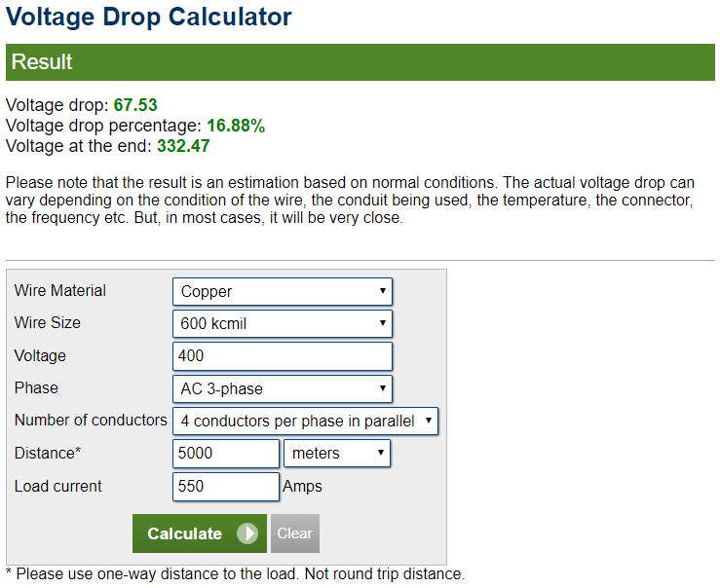Focus the Distance input field
Screen dimensions: 720x588
tap(226, 454)
